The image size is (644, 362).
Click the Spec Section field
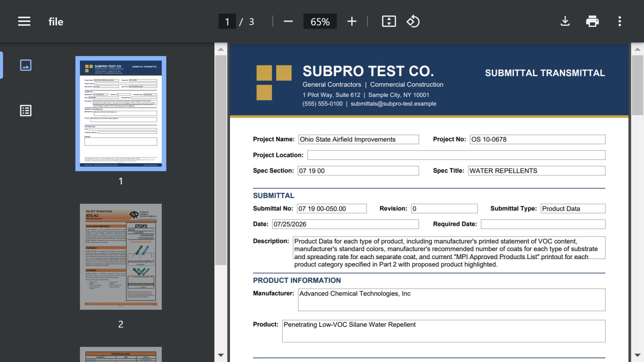pos(358,171)
